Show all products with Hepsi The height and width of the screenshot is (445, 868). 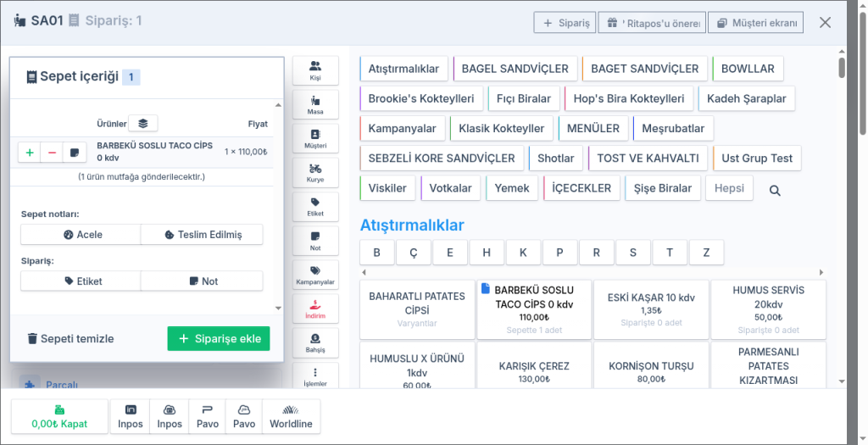tap(729, 188)
